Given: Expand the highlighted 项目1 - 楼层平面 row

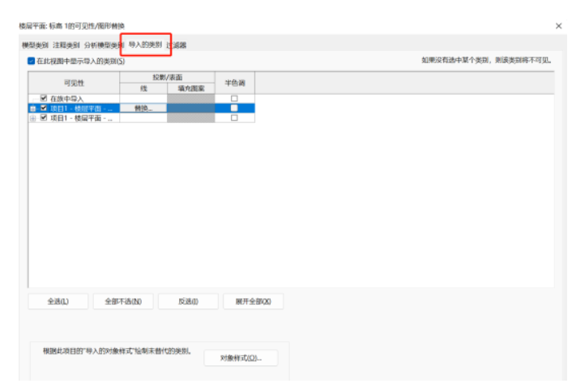Looking at the screenshot, I should click(x=33, y=109).
